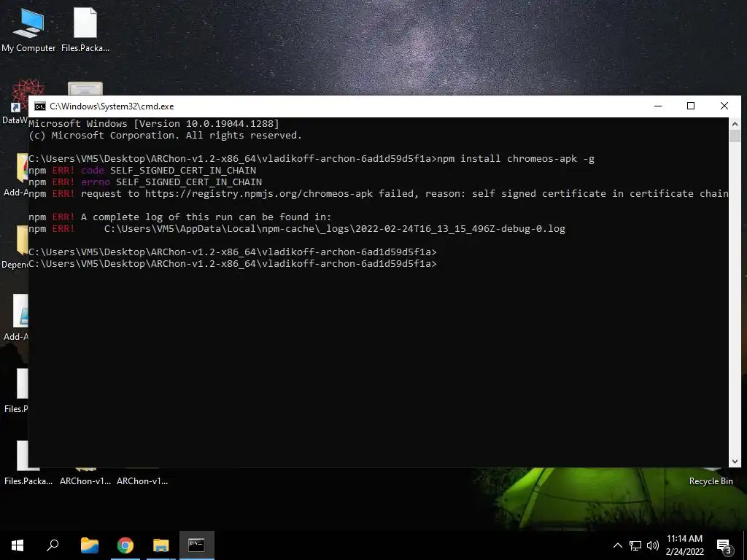Select the Command Prompt taskbar button
The height and width of the screenshot is (560, 747).
pyautogui.click(x=197, y=545)
